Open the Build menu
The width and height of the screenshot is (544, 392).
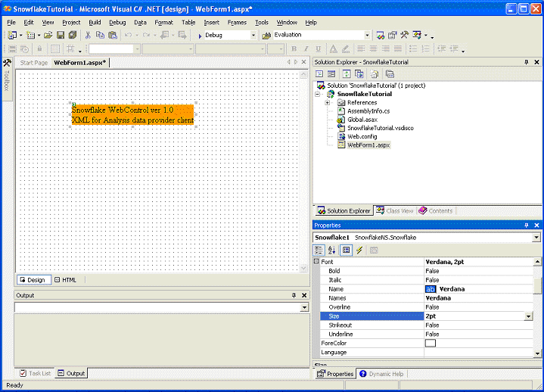[95, 23]
